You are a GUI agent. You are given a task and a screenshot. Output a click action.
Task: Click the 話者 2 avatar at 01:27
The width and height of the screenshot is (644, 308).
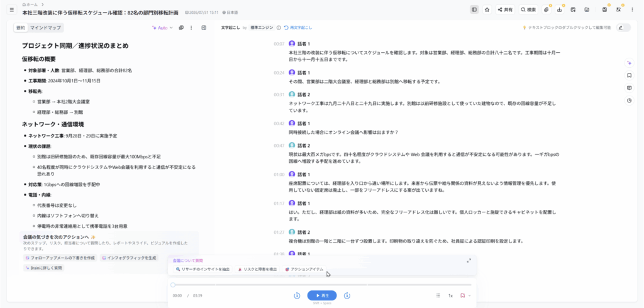coord(292,232)
